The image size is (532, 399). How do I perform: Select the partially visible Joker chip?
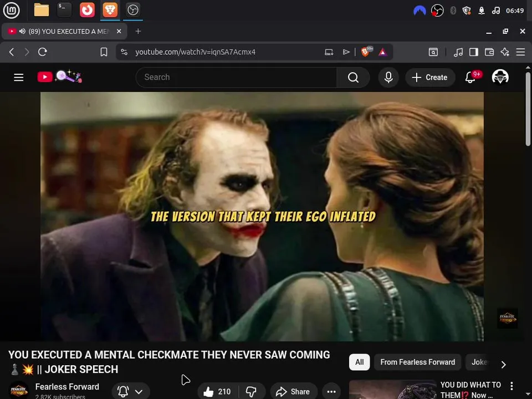click(479, 362)
